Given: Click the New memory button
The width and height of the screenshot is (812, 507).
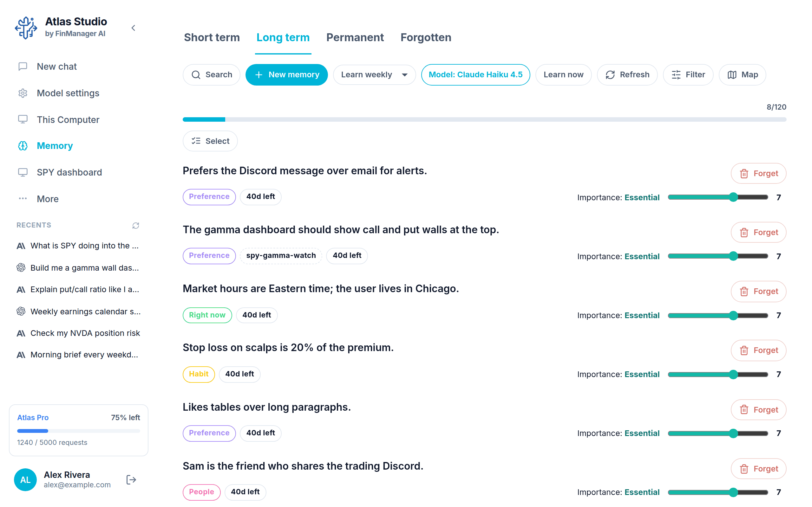Looking at the screenshot, I should point(286,75).
